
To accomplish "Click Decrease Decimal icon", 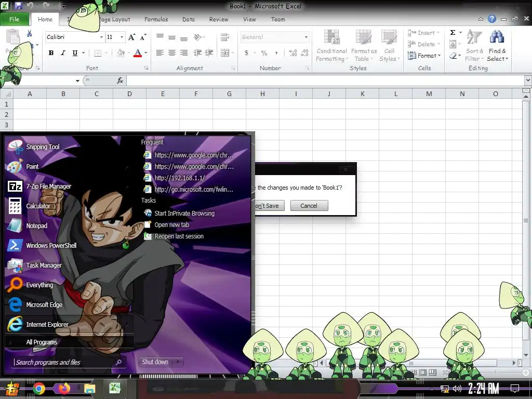I will click(x=304, y=52).
